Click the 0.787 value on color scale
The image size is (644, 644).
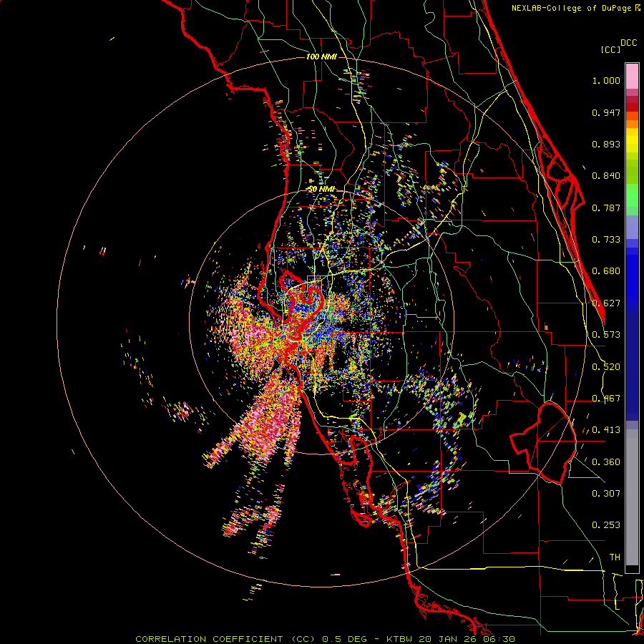tap(606, 208)
